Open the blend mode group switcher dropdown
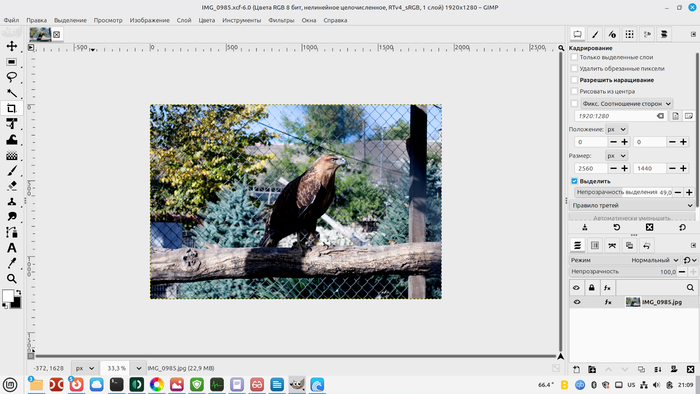 coord(690,260)
